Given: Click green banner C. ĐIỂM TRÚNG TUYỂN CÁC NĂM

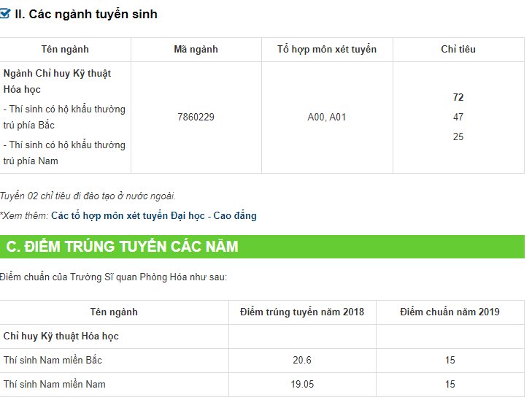Looking at the screenshot, I should pos(262,247).
